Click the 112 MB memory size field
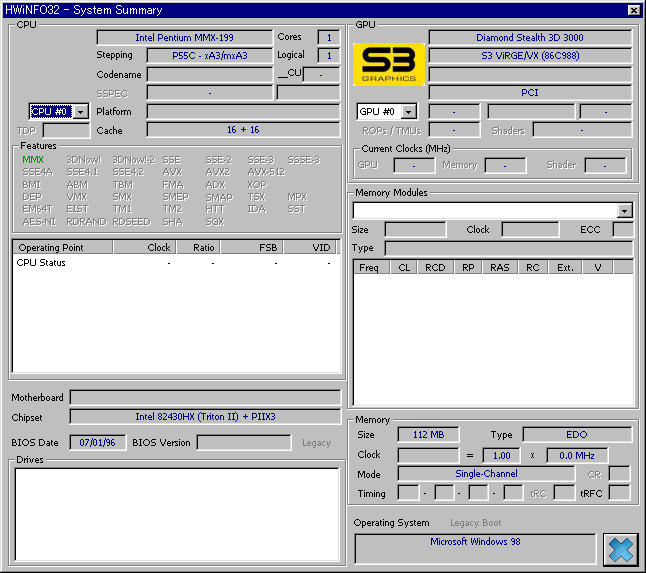646x573 pixels. [x=428, y=435]
